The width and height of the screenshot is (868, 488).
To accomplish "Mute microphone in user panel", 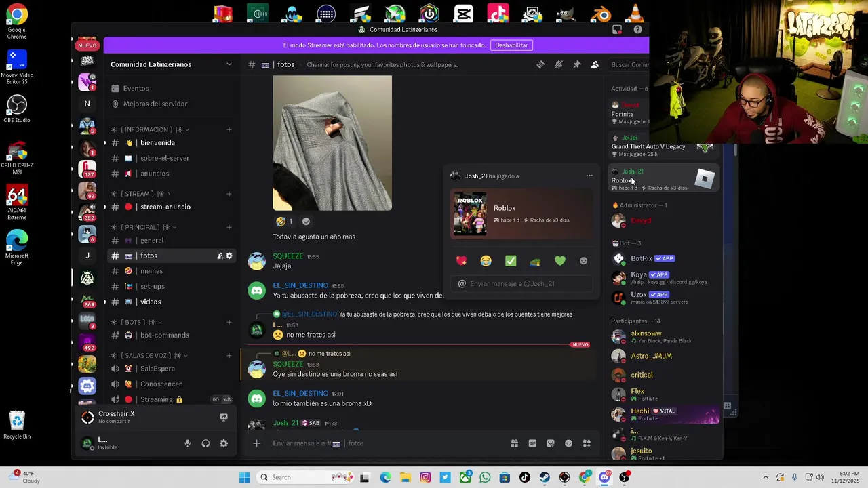I will 188,443.
